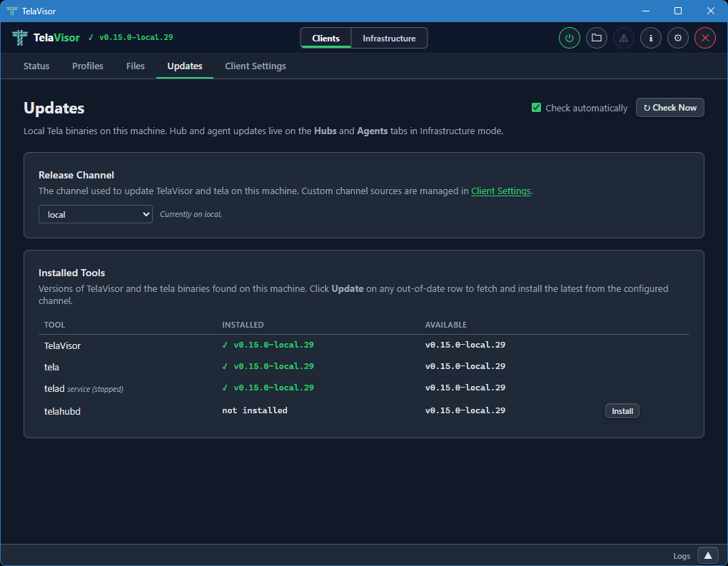The height and width of the screenshot is (566, 728).
Task: Open the info icon button
Action: point(651,38)
